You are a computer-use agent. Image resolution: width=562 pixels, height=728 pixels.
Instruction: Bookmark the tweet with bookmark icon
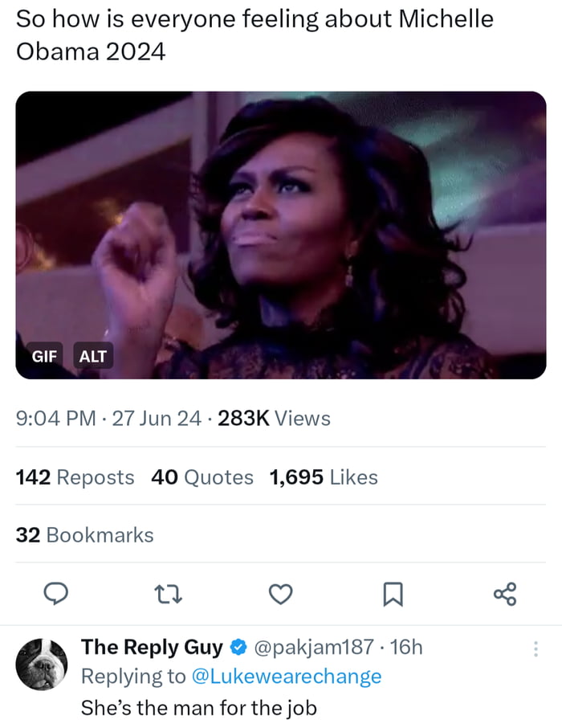pyautogui.click(x=393, y=594)
